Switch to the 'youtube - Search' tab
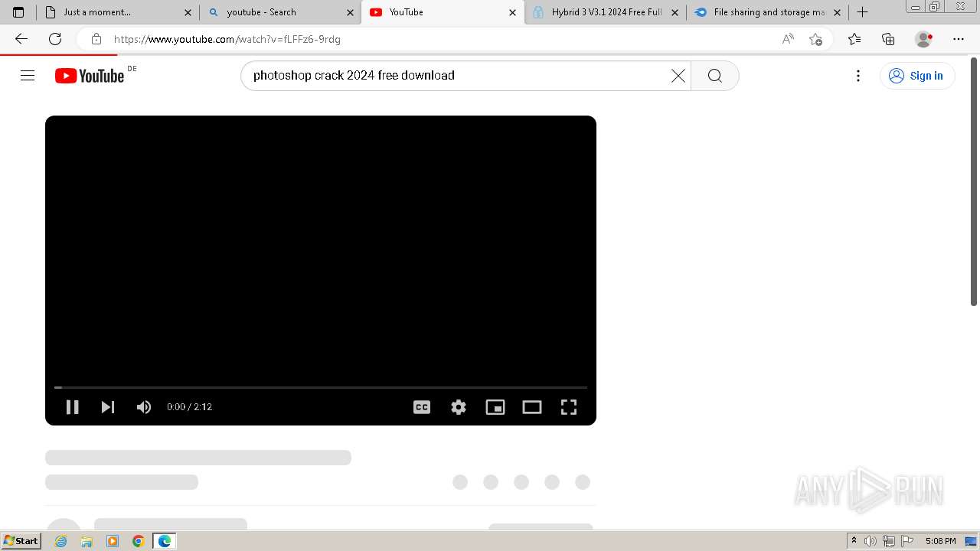Image resolution: width=980 pixels, height=551 pixels. (x=280, y=12)
